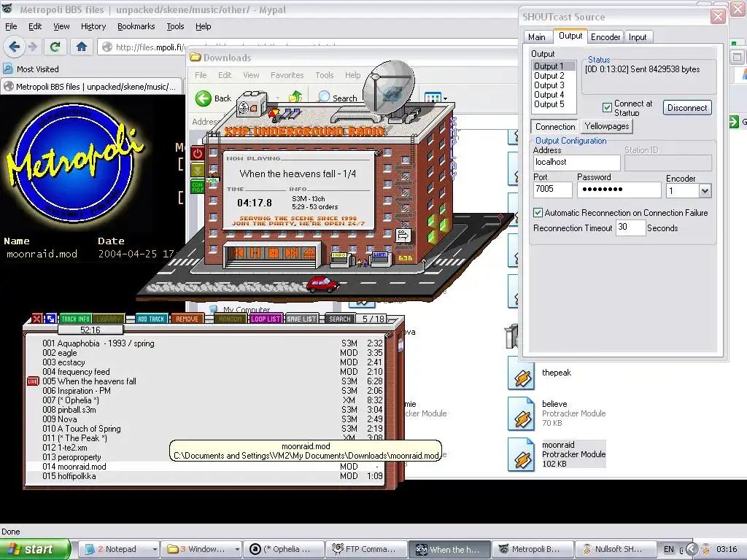Click the red car position slider on the road
The height and width of the screenshot is (560, 747).
click(x=322, y=284)
